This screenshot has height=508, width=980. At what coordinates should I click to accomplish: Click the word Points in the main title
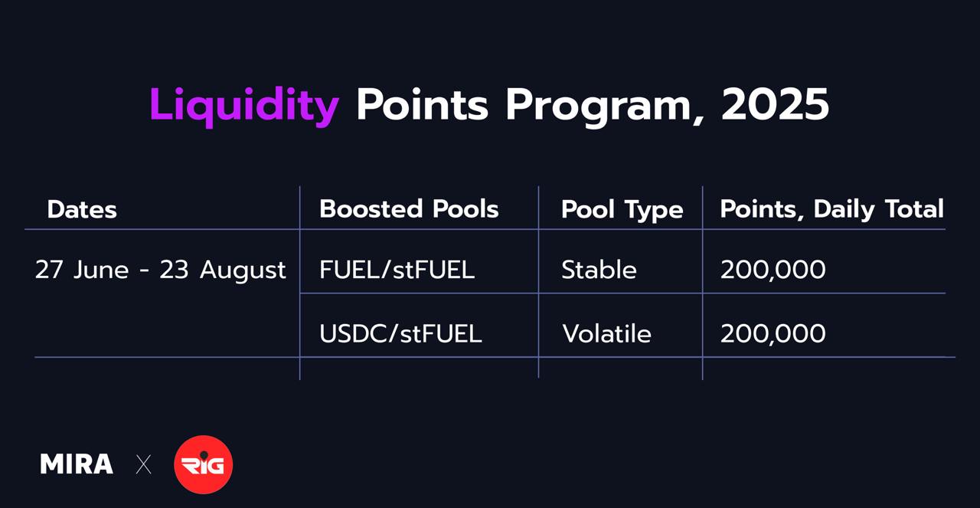422,105
